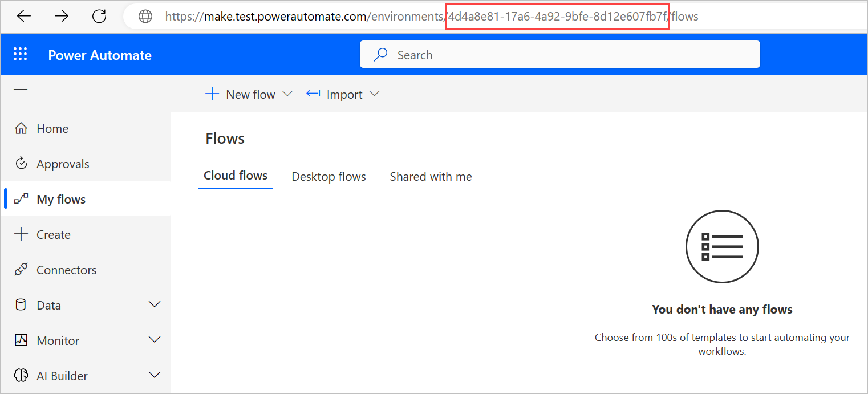Click the plus icon beside New flow
The image size is (868, 394).
point(212,94)
